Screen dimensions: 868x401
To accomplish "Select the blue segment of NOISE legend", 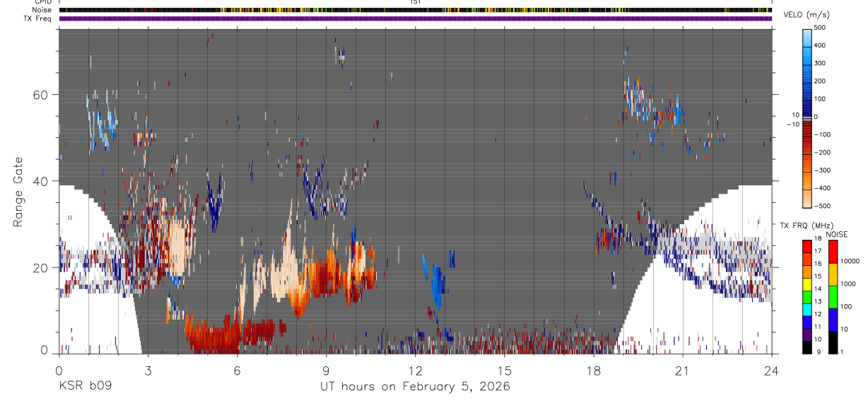I will pos(833,320).
